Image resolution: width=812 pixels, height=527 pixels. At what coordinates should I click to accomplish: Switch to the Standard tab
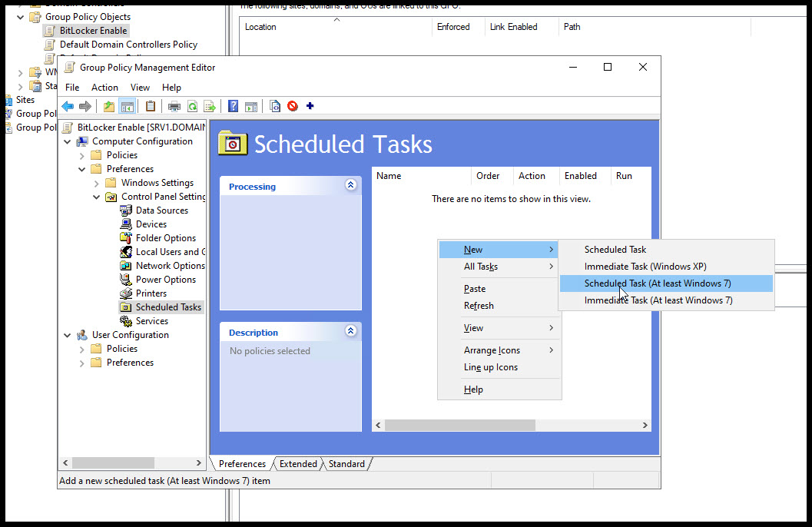[x=346, y=463]
